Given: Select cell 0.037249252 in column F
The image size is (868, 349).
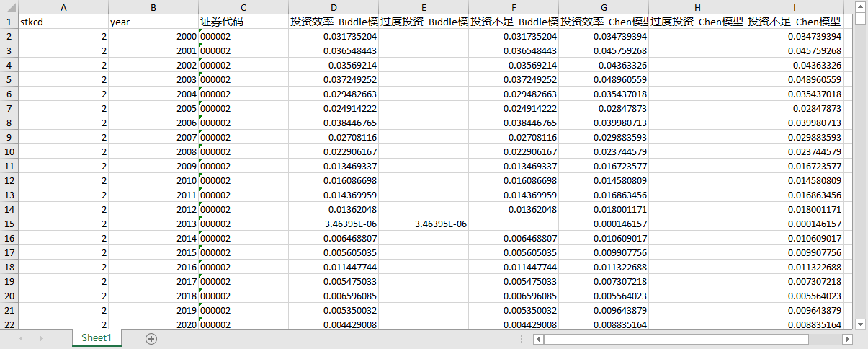Looking at the screenshot, I should 514,79.
